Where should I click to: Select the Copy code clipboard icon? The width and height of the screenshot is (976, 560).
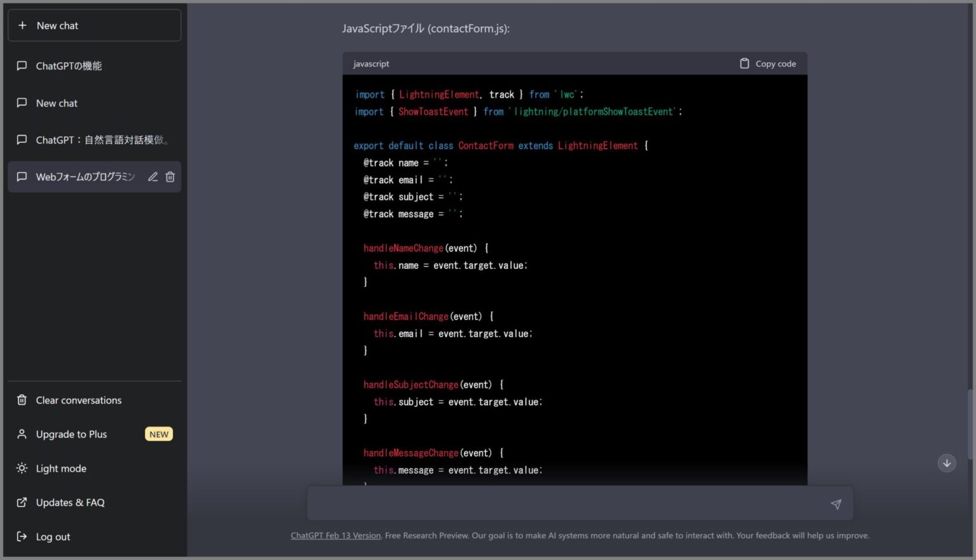point(743,63)
